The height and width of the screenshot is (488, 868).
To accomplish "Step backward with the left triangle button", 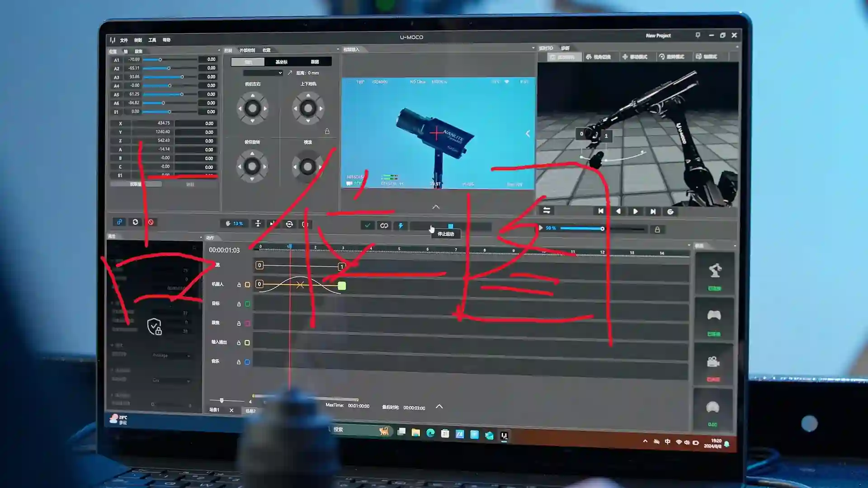I will (x=618, y=211).
